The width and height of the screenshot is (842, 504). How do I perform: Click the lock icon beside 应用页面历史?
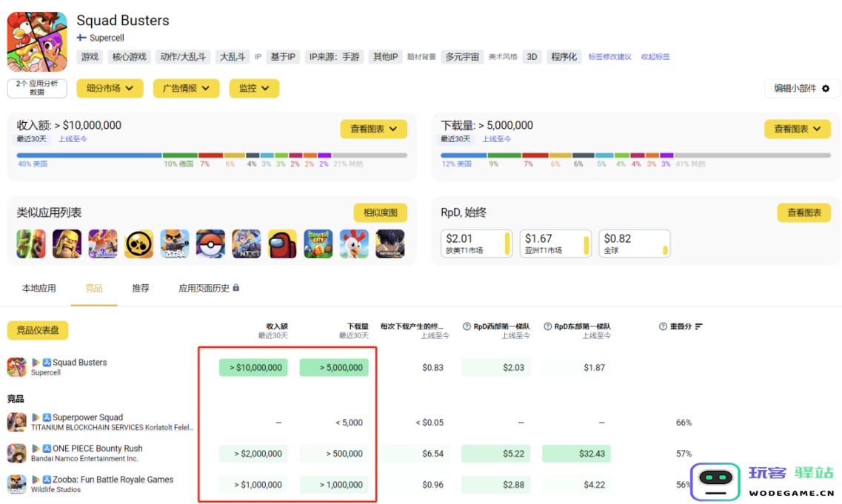235,288
